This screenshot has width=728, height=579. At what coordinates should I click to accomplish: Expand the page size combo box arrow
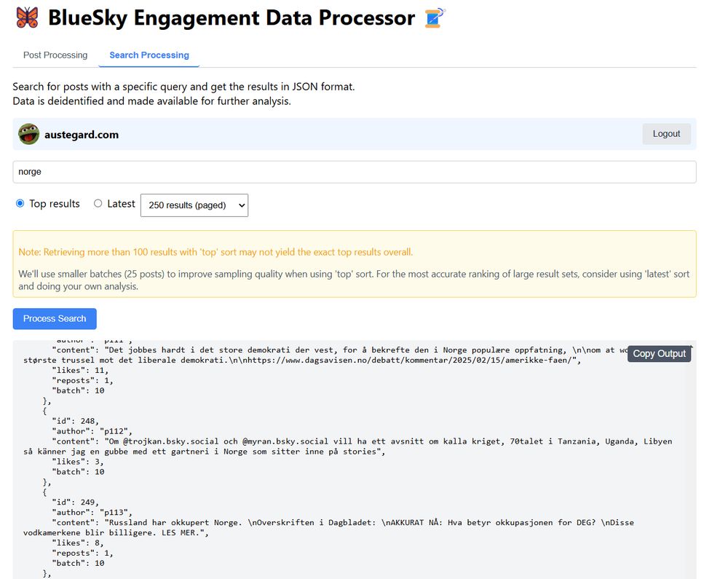pyautogui.click(x=240, y=205)
